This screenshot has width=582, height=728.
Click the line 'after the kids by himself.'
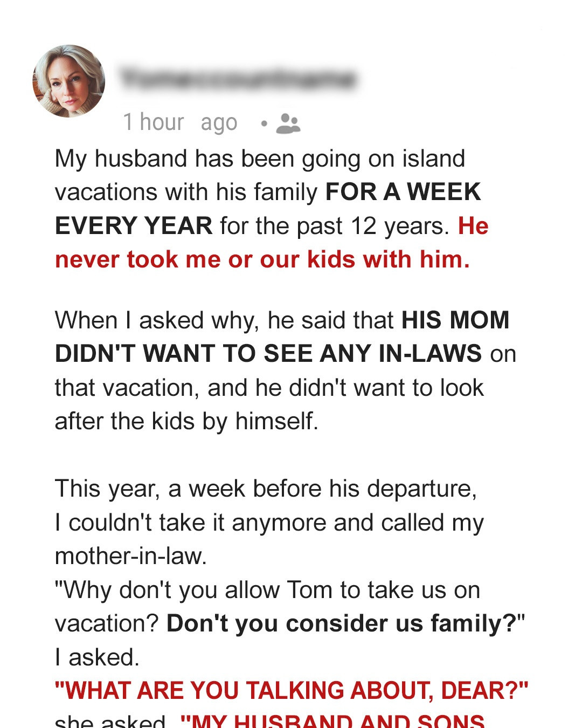pyautogui.click(x=186, y=421)
